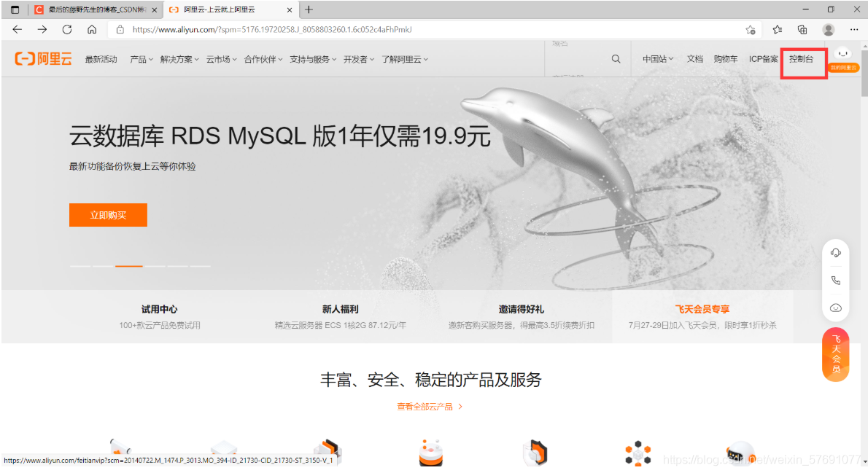Click the 丰富、安全、稳定的产品及服务 heading
Screen dimensions: 868x473
pos(430,380)
